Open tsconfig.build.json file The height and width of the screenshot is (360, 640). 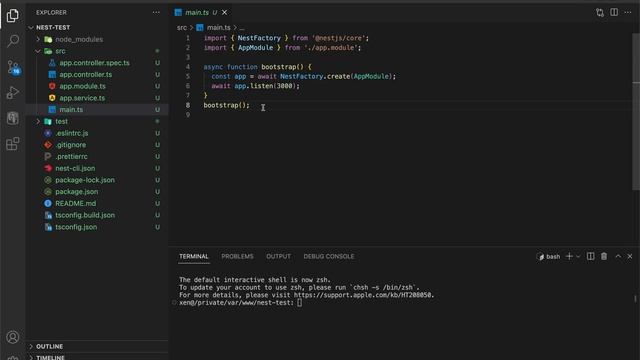click(x=85, y=215)
